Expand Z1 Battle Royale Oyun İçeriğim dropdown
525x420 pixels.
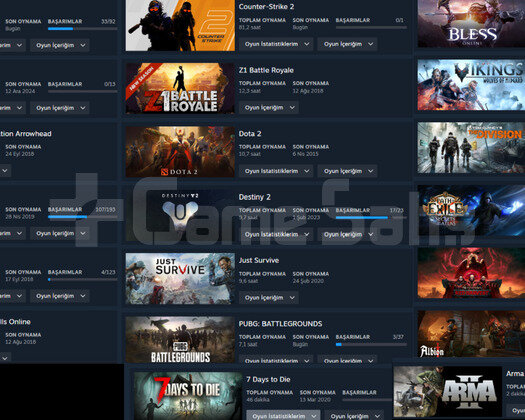pyautogui.click(x=269, y=108)
